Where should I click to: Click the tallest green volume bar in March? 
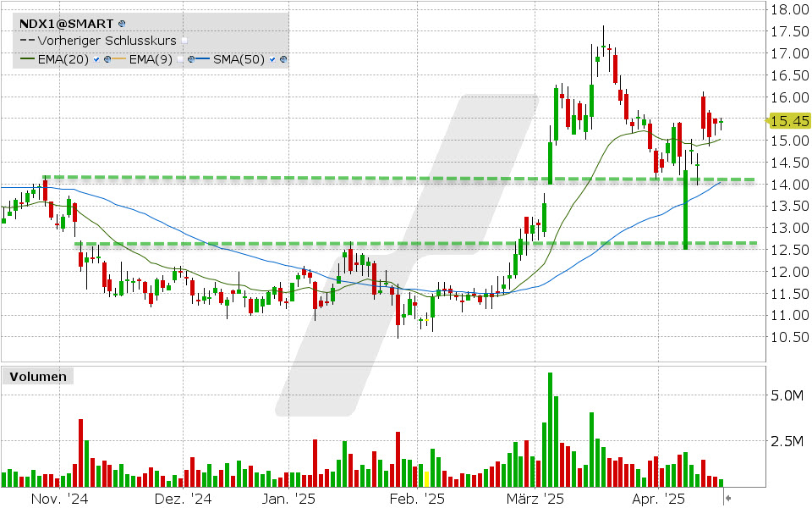click(x=550, y=430)
